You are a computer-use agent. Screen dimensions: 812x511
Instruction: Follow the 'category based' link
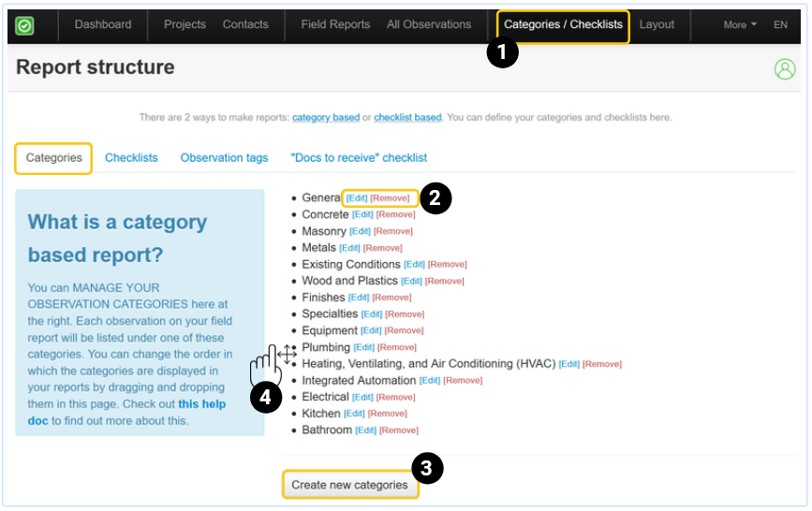coord(326,118)
